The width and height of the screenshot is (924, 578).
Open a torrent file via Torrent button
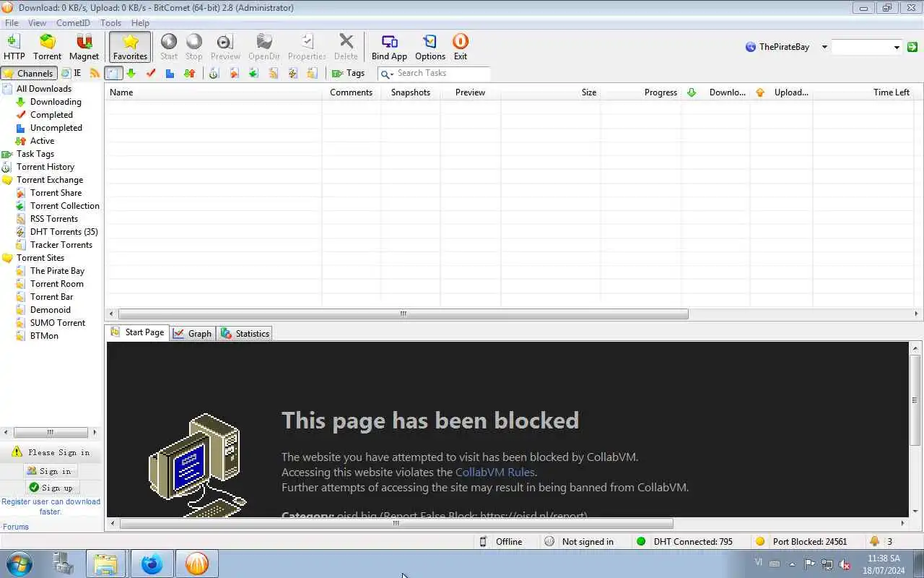pyautogui.click(x=47, y=47)
